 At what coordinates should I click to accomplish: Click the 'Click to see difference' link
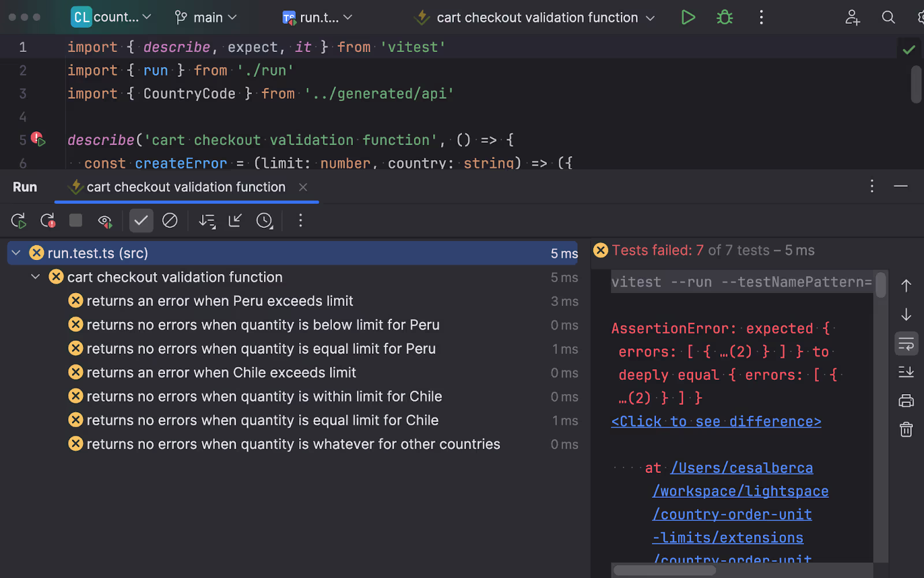point(716,421)
